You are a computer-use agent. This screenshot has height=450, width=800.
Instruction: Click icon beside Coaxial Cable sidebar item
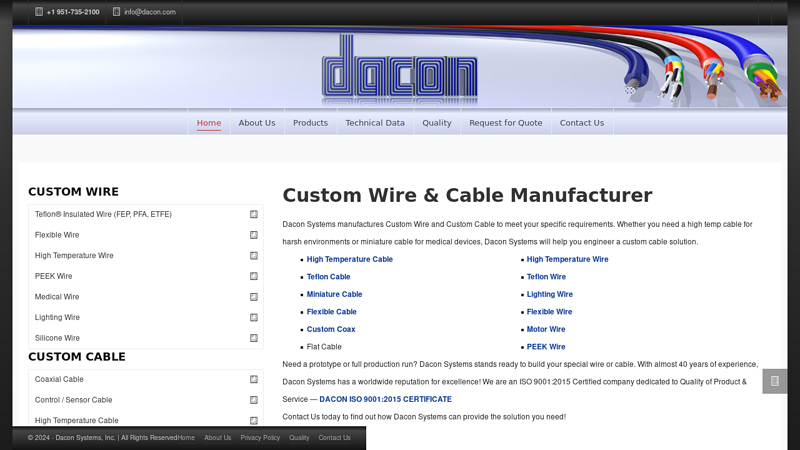[254, 379]
